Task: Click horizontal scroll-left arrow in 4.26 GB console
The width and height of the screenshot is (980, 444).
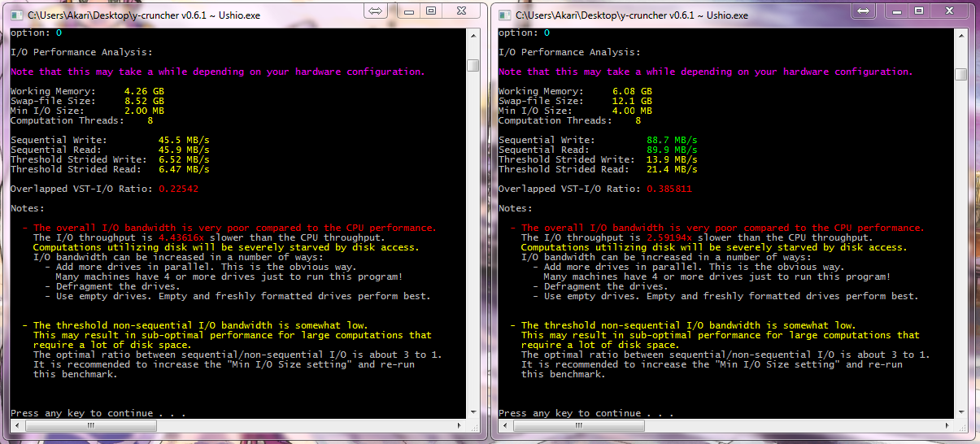Action: [15, 424]
